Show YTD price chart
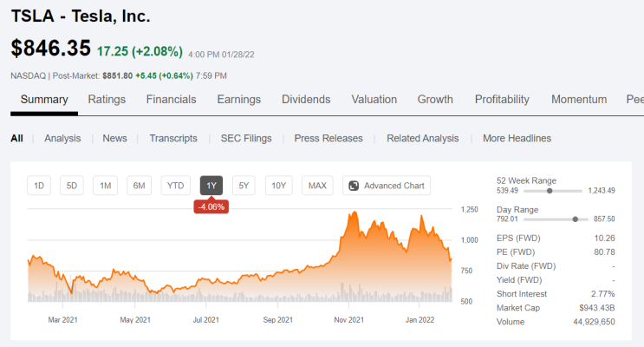This screenshot has width=644, height=347. pos(175,186)
